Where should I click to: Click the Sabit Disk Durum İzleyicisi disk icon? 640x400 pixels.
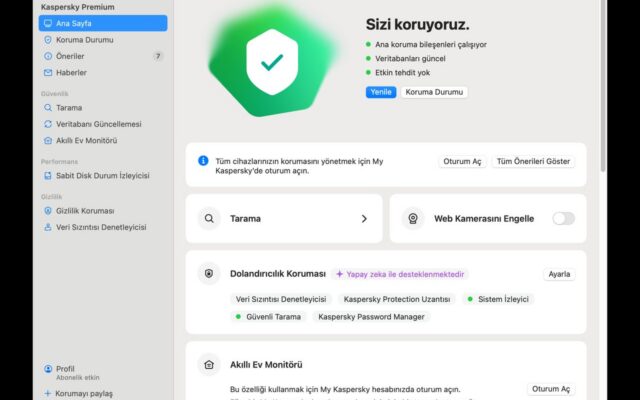pos(48,176)
